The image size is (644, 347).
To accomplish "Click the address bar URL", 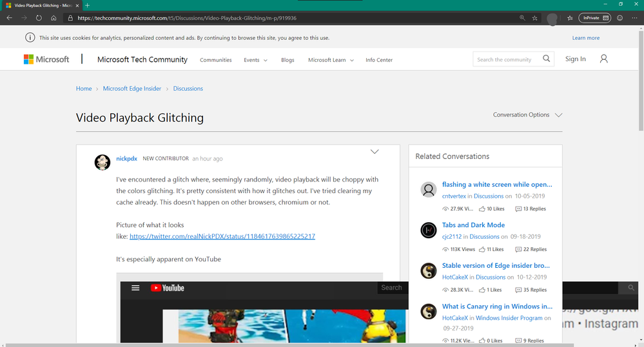I will coord(187,18).
